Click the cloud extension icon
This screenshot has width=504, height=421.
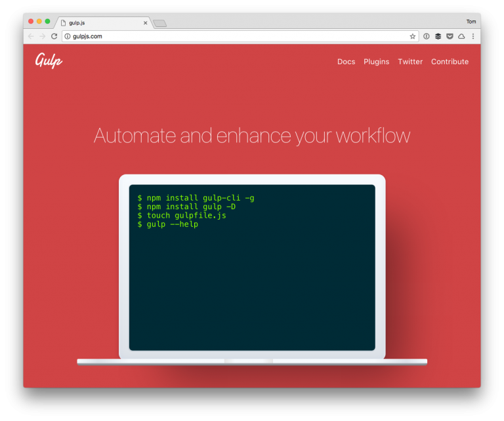(x=461, y=37)
